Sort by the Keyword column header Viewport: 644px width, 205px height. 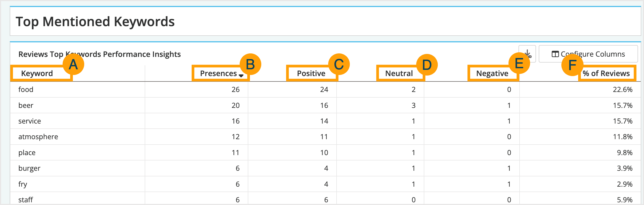tap(37, 73)
